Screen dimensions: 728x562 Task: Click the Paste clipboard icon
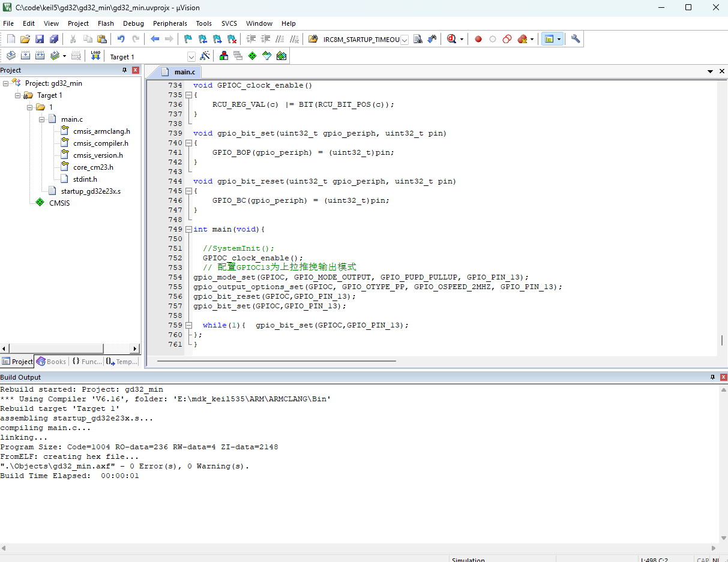(x=102, y=39)
